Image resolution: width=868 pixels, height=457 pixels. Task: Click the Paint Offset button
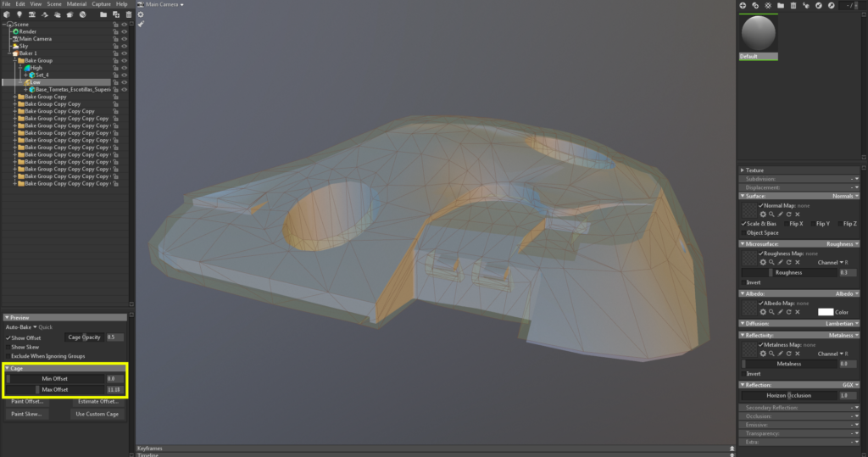[x=27, y=402]
